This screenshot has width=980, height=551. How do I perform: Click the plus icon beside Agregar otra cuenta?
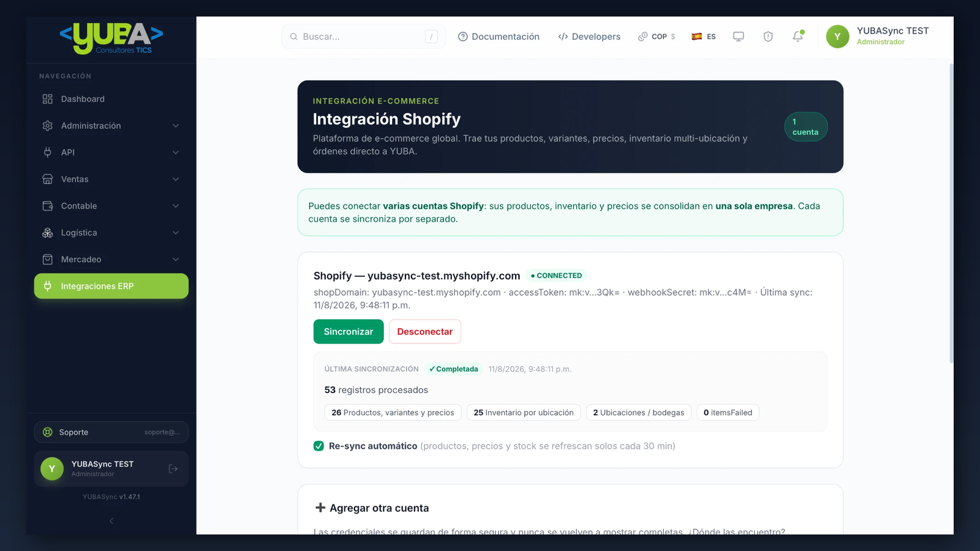coord(320,508)
